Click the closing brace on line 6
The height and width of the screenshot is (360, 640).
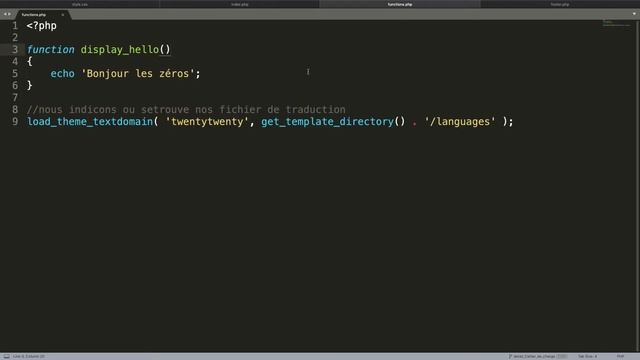tap(29, 86)
